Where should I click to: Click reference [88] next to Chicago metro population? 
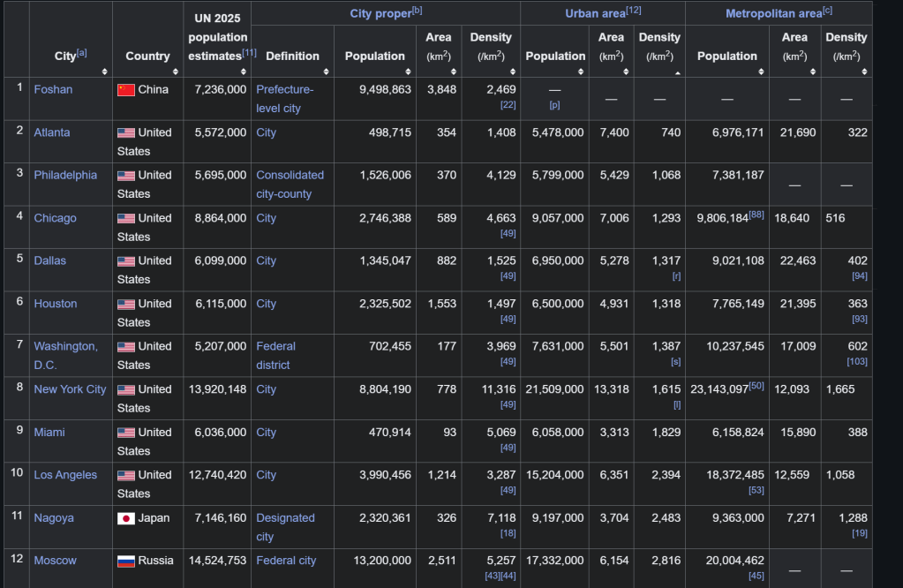[x=756, y=215]
